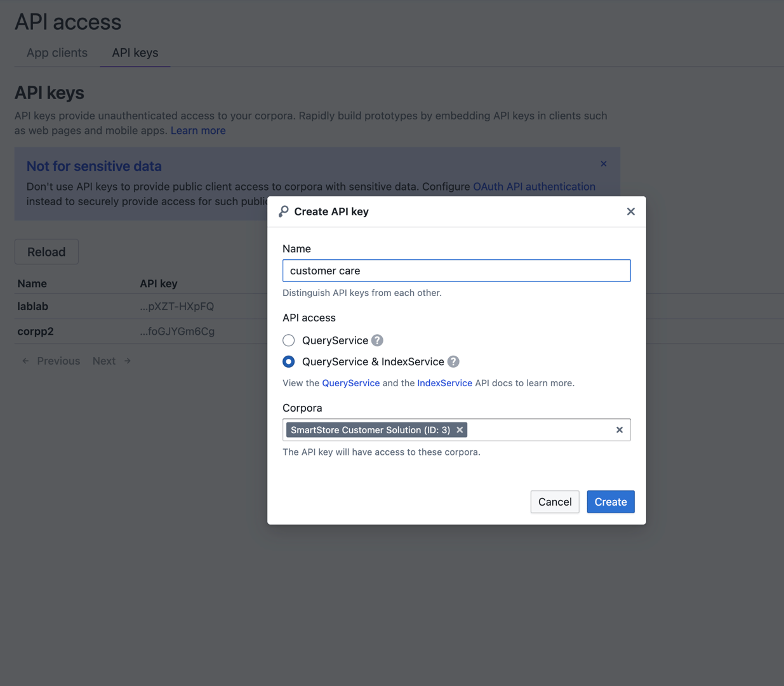The width and height of the screenshot is (784, 686).
Task: Clear all selected corpora
Action: pos(620,430)
